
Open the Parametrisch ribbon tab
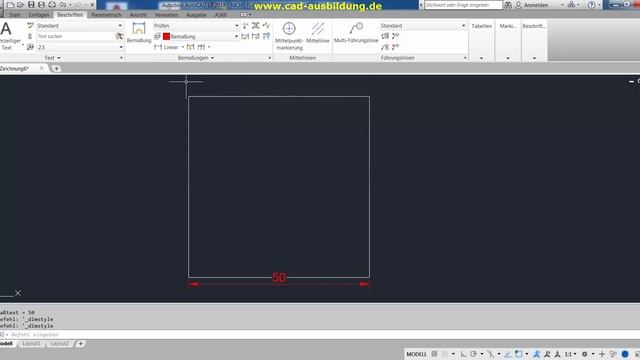106,15
